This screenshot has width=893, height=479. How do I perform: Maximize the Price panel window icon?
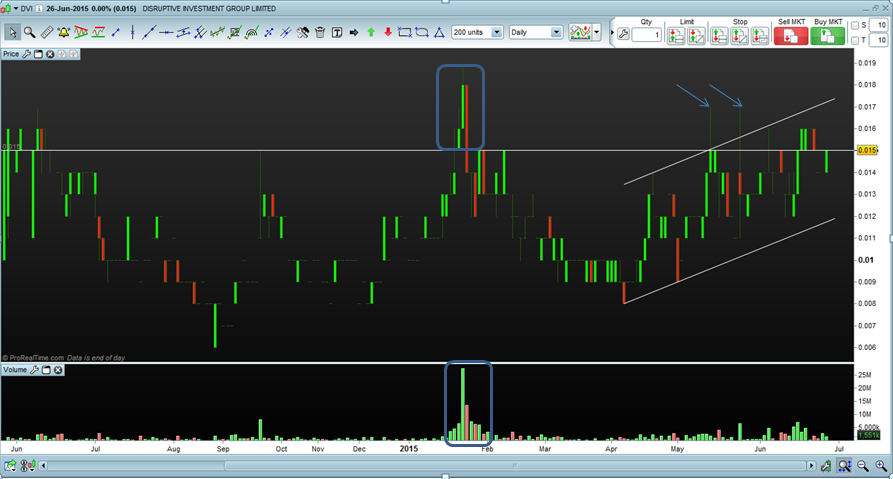(x=38, y=54)
